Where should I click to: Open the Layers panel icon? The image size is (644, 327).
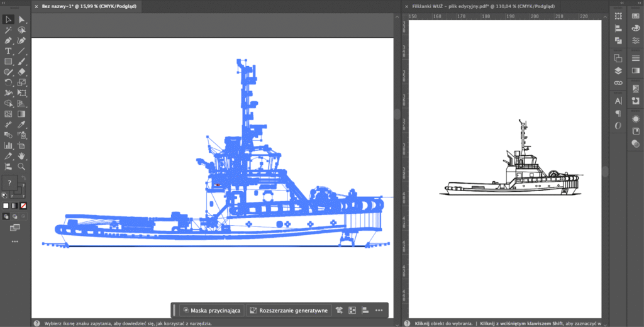[618, 70]
